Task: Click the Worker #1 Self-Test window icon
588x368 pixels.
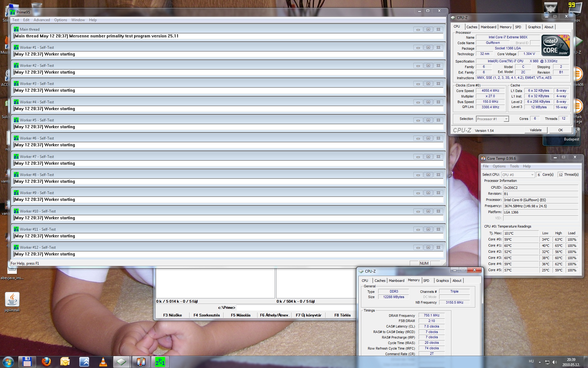Action: coord(16,47)
